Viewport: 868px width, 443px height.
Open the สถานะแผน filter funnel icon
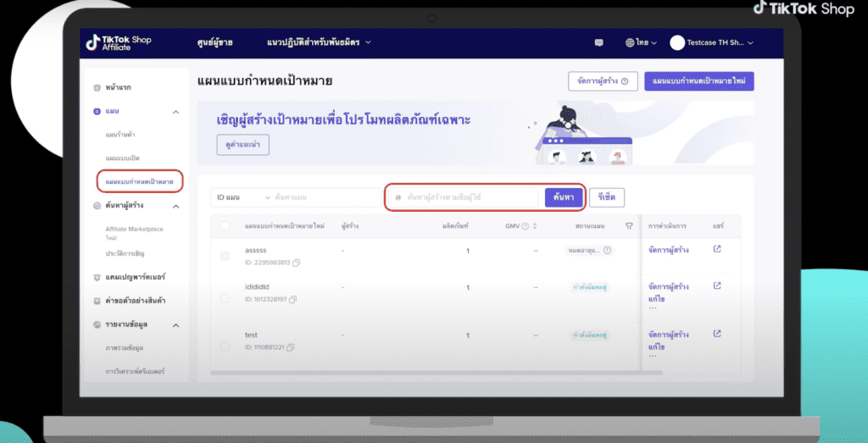pos(629,225)
